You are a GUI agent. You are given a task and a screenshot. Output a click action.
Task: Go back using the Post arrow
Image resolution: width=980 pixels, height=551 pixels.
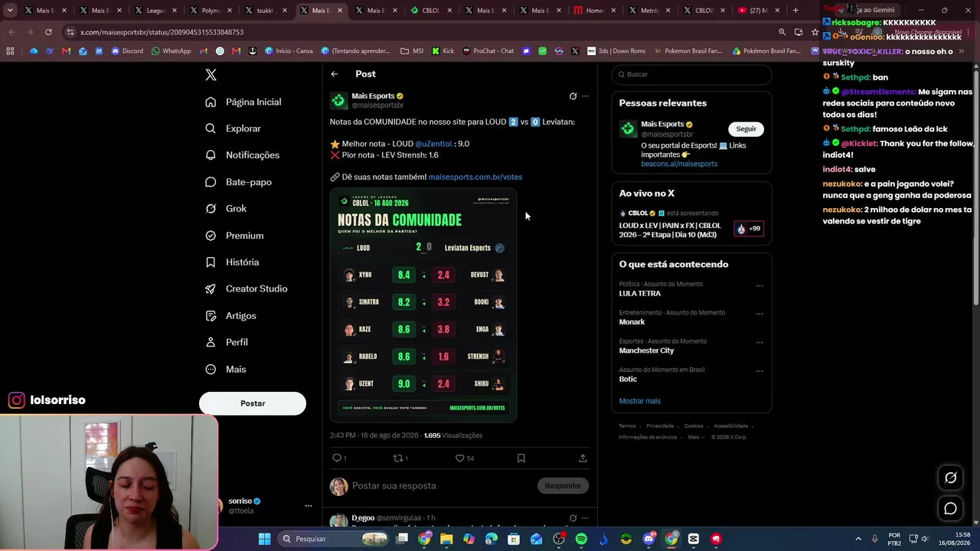[x=335, y=74]
